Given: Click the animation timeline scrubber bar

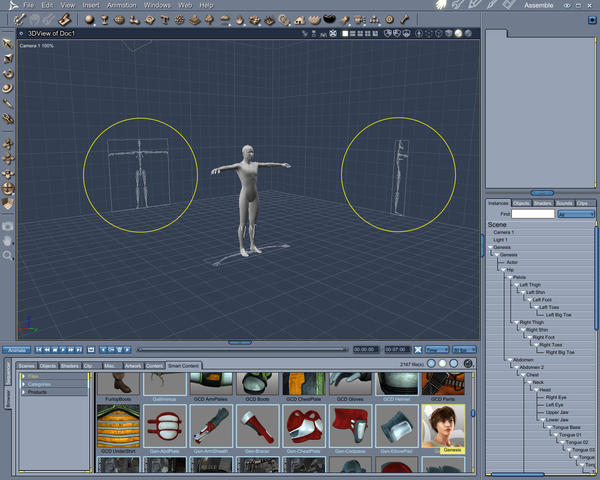Looking at the screenshot, I should pos(240,350).
